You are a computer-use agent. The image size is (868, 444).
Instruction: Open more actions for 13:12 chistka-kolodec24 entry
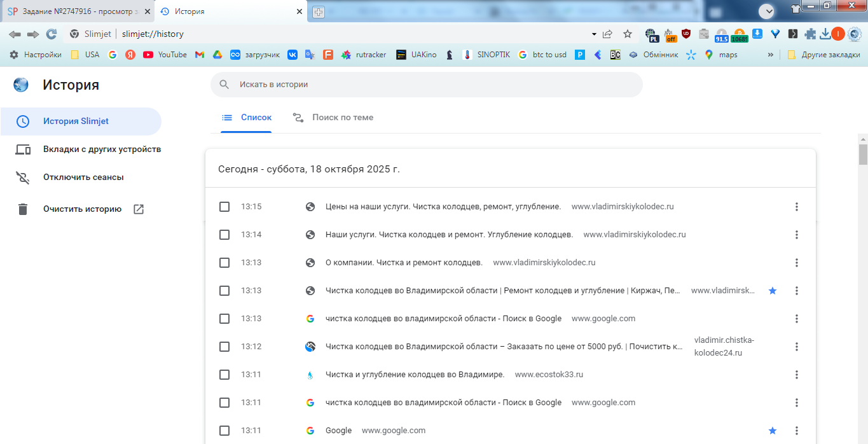click(796, 347)
